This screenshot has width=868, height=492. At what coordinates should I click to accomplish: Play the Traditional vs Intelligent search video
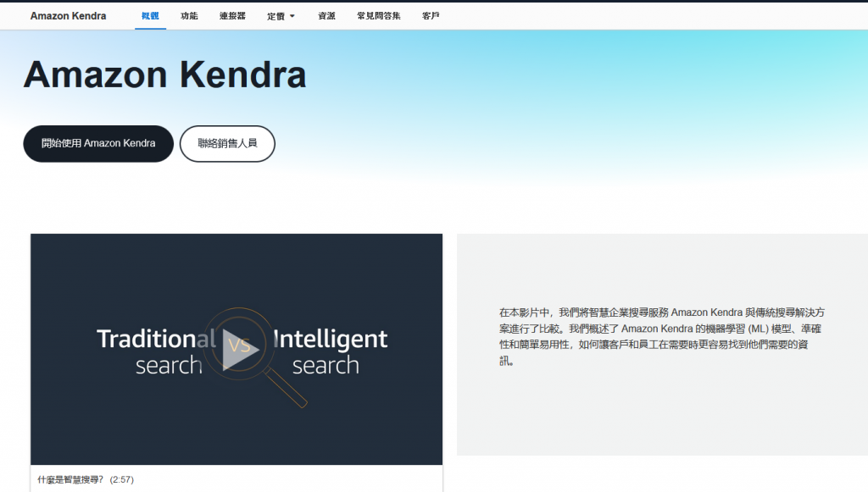click(240, 350)
